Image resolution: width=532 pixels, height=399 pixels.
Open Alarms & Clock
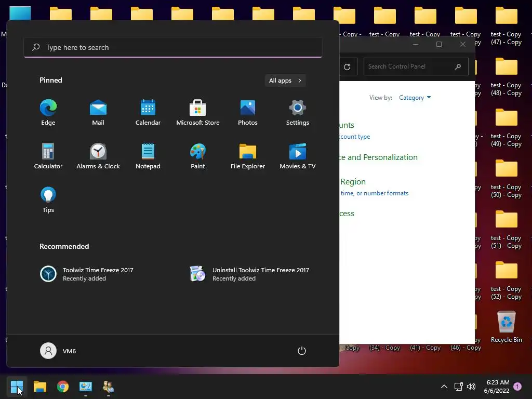[x=98, y=156]
